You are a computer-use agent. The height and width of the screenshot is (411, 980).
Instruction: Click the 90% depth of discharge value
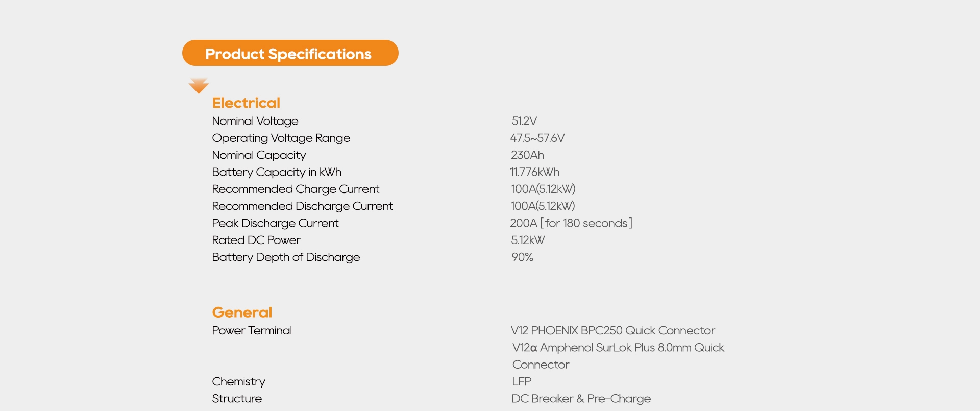[522, 257]
